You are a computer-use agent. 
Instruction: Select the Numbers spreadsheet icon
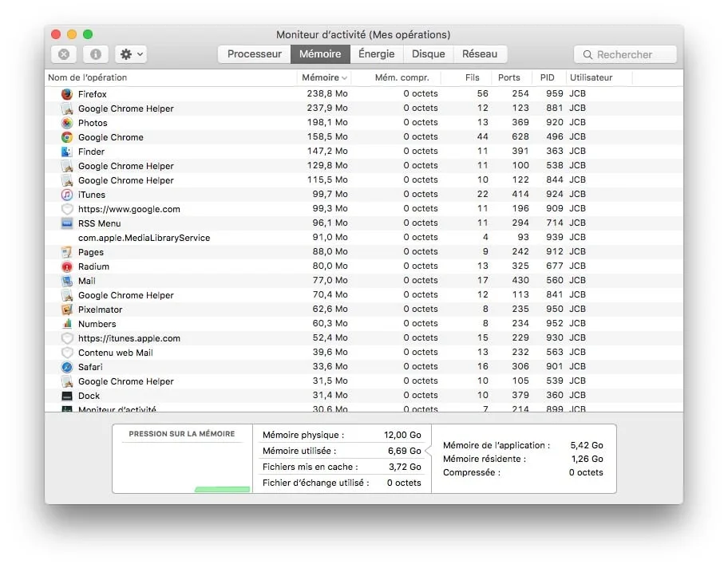tap(66, 323)
